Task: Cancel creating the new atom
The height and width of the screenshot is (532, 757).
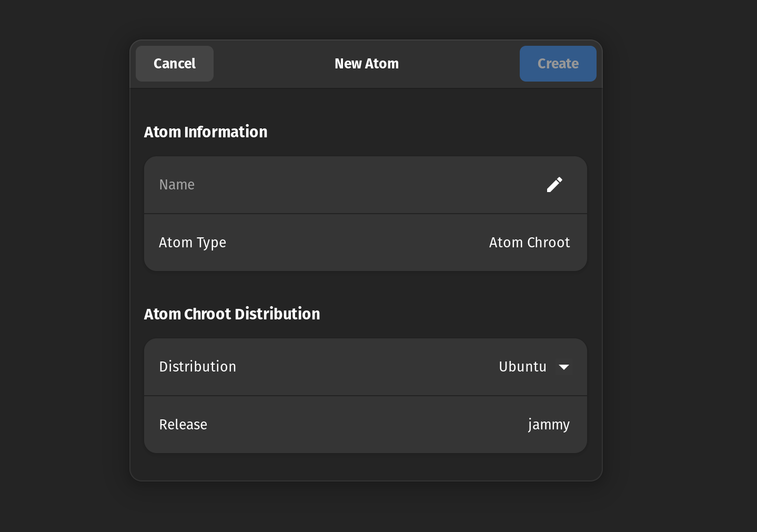Action: 174,63
